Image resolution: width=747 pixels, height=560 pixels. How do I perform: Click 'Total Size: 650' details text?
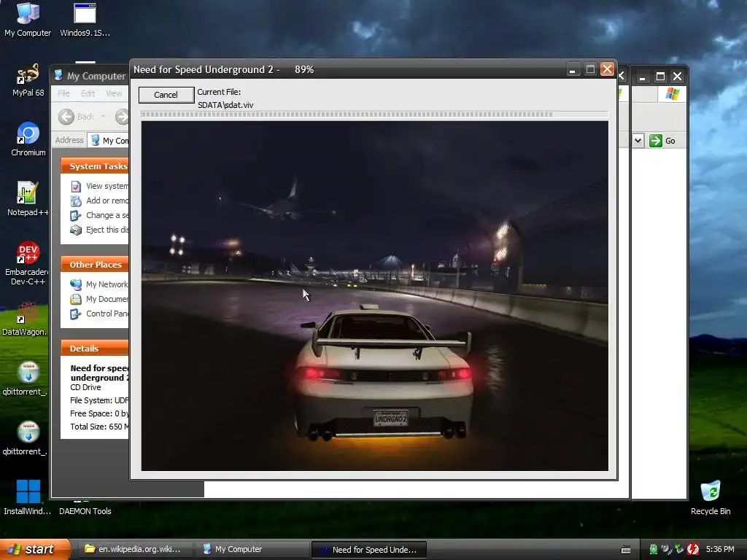tap(99, 427)
